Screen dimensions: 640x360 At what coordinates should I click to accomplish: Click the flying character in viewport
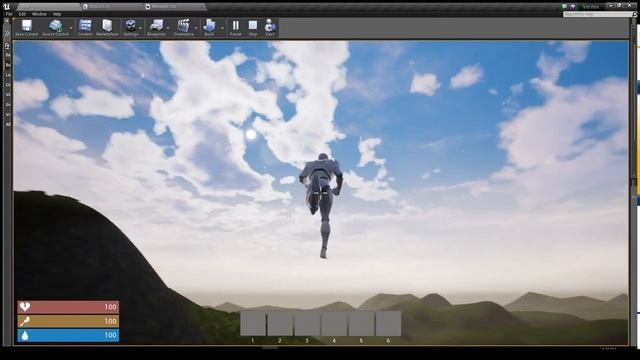pos(321,204)
